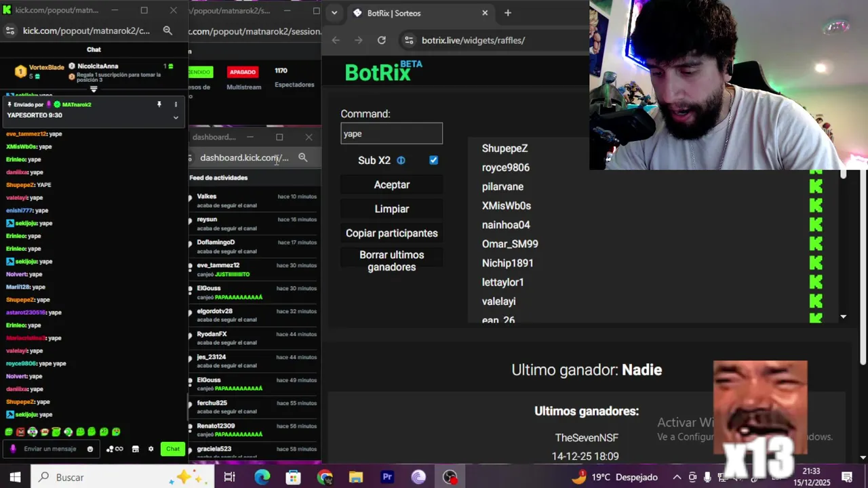868x488 pixels.
Task: Open three-dot menu on pinned message
Action: (x=176, y=104)
